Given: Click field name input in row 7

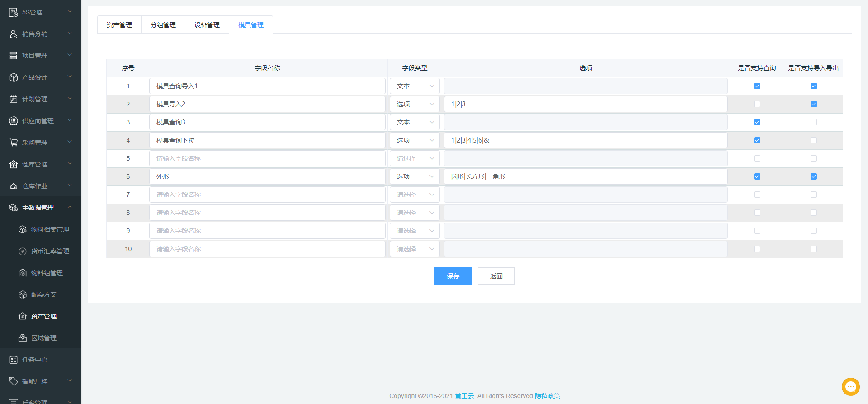Looking at the screenshot, I should click(267, 195).
